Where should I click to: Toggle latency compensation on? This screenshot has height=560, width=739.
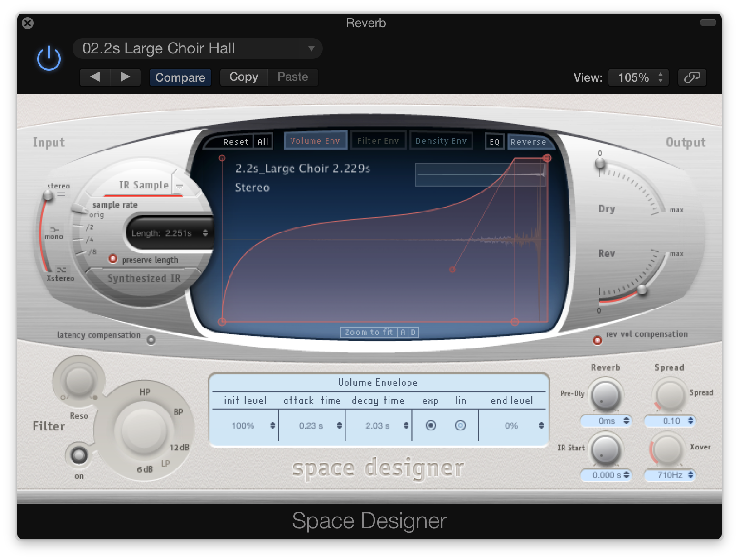coord(151,340)
